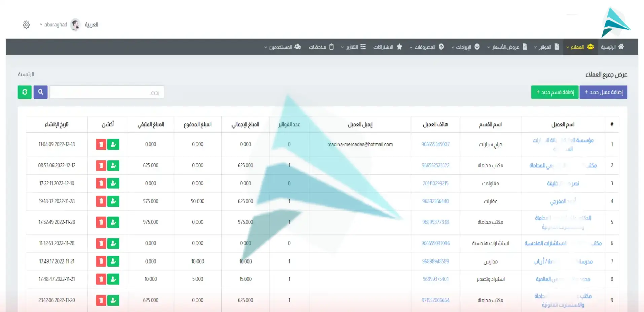Click the إضافة قسم جديد button
This screenshot has width=644, height=312.
[x=555, y=92]
